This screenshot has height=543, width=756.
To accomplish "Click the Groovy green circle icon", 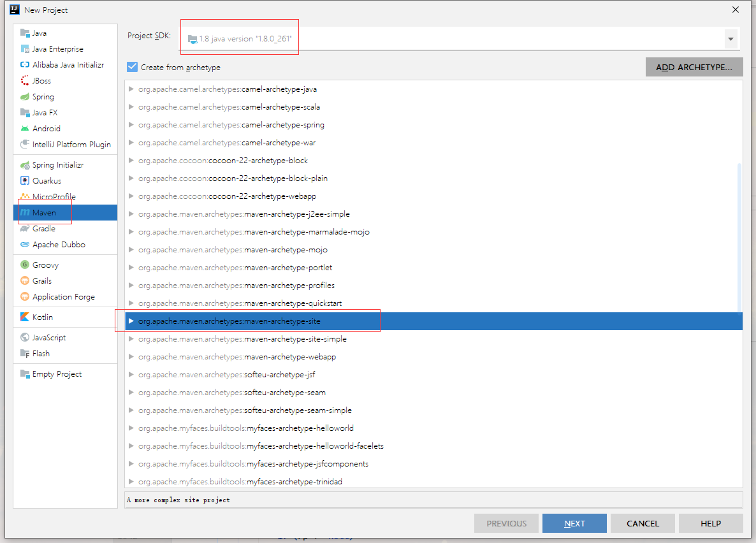I will pyautogui.click(x=25, y=264).
